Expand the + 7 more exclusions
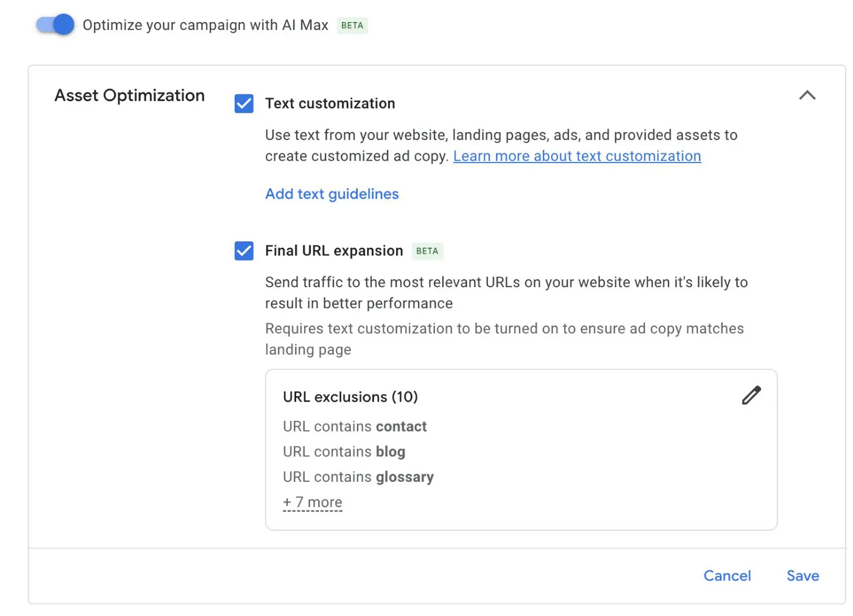 click(x=313, y=502)
